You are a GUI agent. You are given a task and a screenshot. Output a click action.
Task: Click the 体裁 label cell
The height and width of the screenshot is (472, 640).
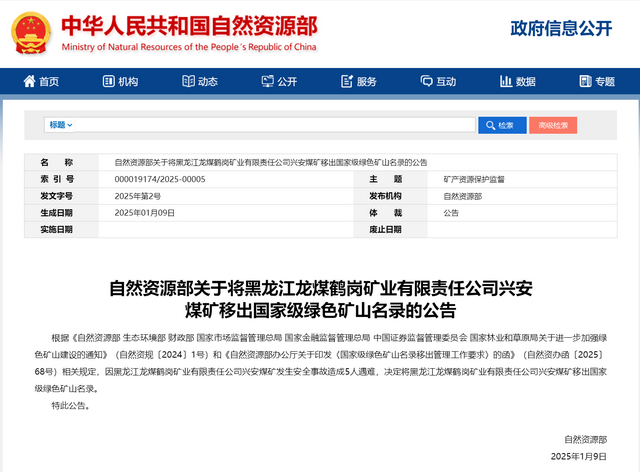[390, 213]
